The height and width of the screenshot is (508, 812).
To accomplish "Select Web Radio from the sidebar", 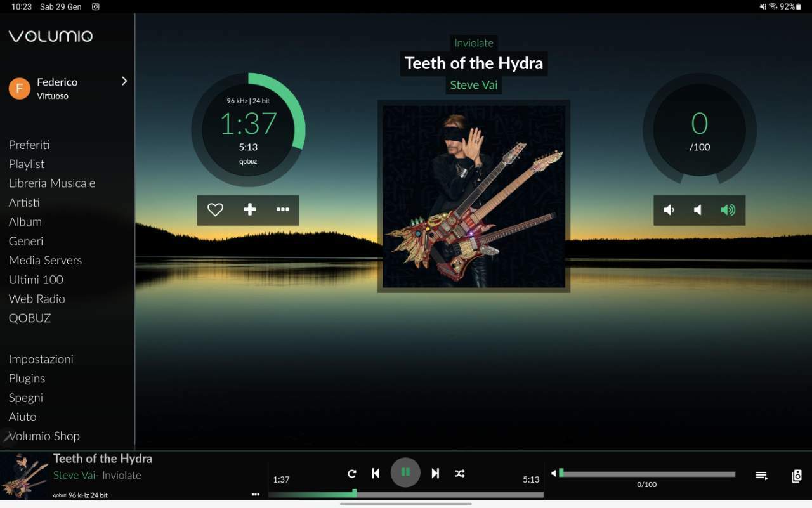I will (37, 299).
